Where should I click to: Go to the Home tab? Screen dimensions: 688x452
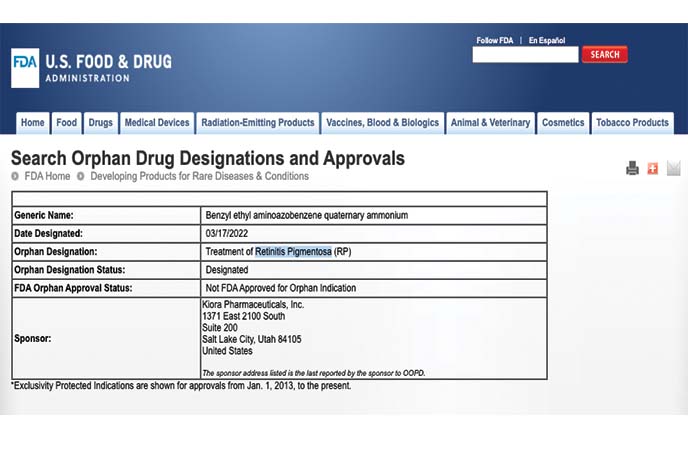[33, 123]
